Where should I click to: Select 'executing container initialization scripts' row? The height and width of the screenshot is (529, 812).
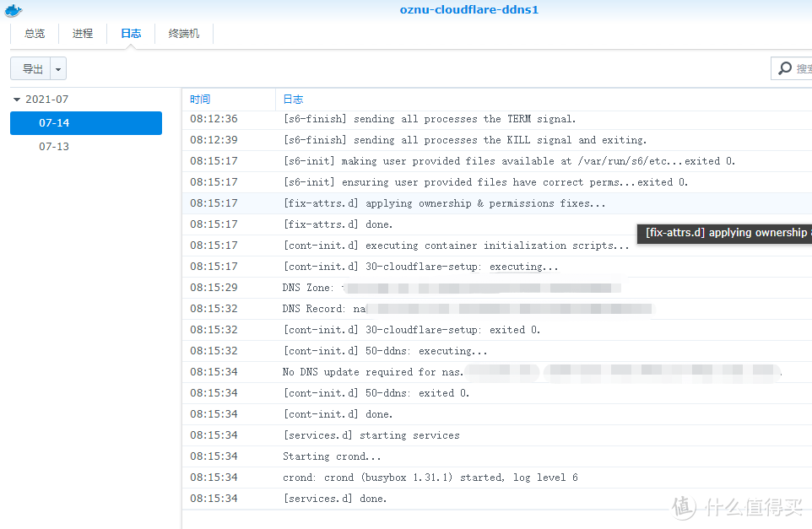(497, 246)
